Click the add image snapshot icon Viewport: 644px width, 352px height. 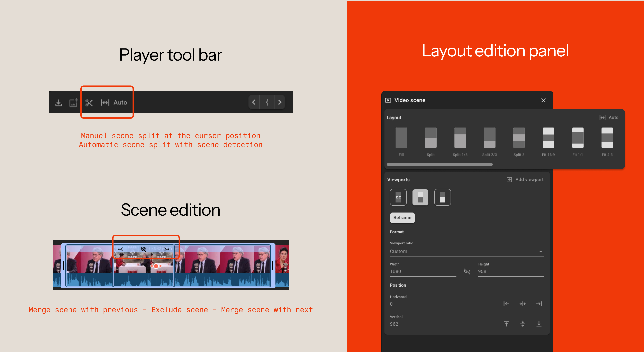pos(73,103)
